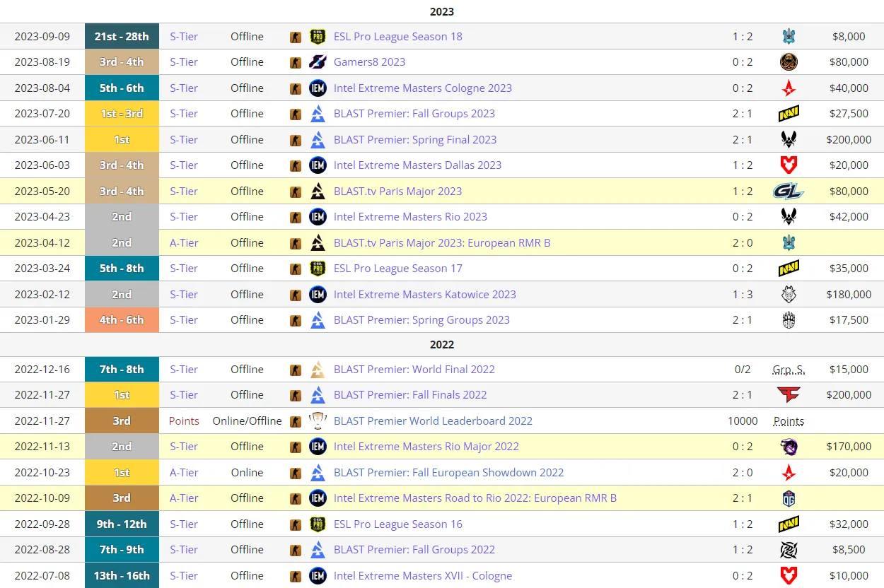Open BLAST Premier: Spring Final 2023 link
The height and width of the screenshot is (588, 884).
click(x=415, y=140)
